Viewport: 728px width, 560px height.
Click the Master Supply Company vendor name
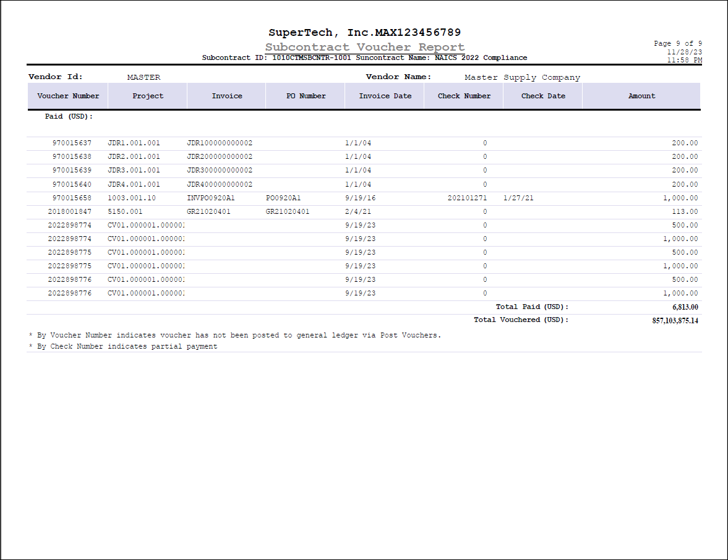522,78
